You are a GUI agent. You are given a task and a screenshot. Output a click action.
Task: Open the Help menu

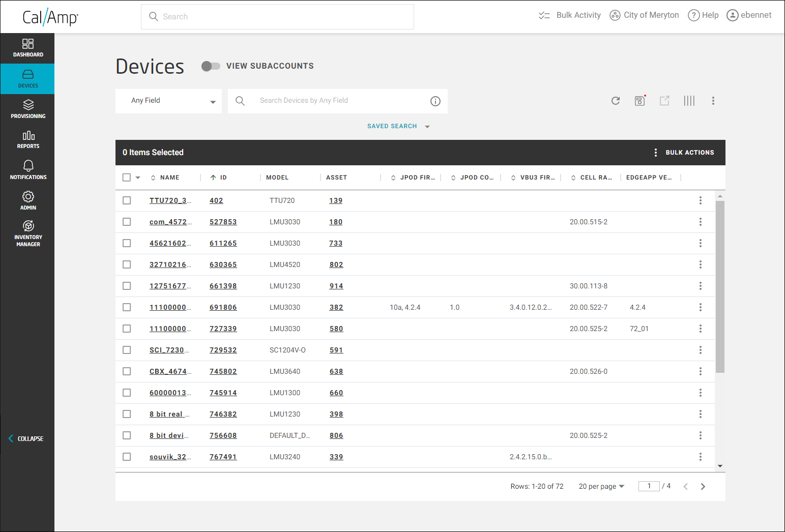[704, 15]
